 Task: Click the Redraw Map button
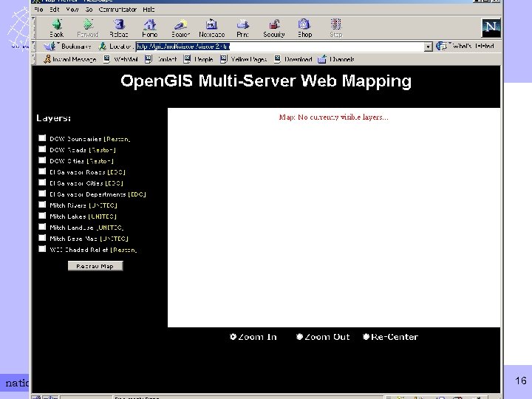pyautogui.click(x=95, y=266)
